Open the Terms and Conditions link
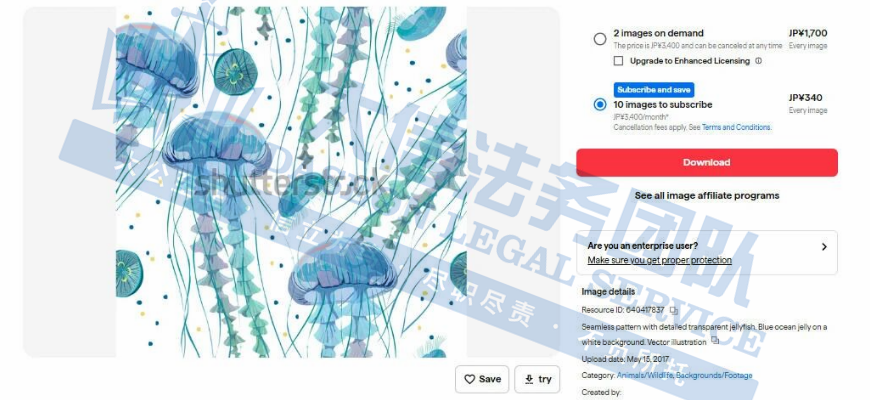The width and height of the screenshot is (870, 400). (736, 127)
